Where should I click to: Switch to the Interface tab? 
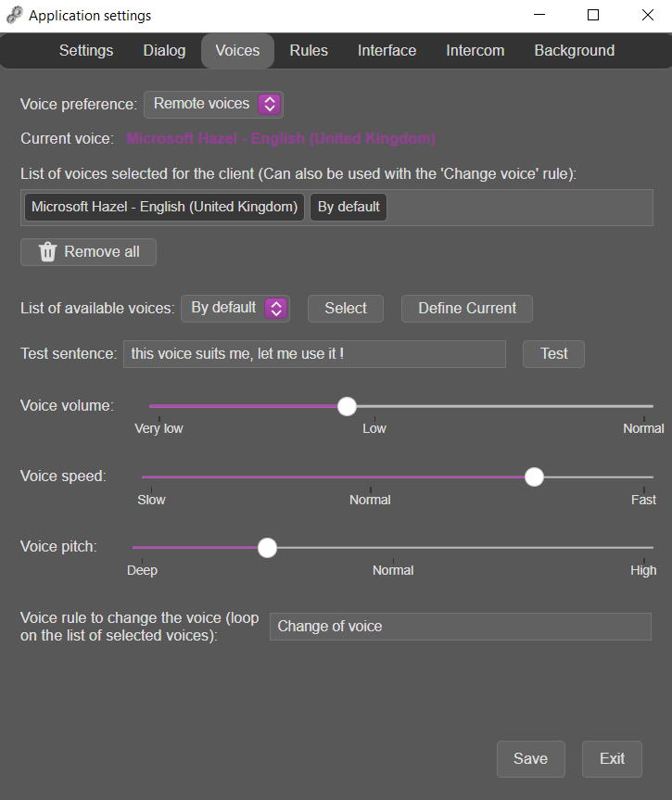pyautogui.click(x=387, y=50)
